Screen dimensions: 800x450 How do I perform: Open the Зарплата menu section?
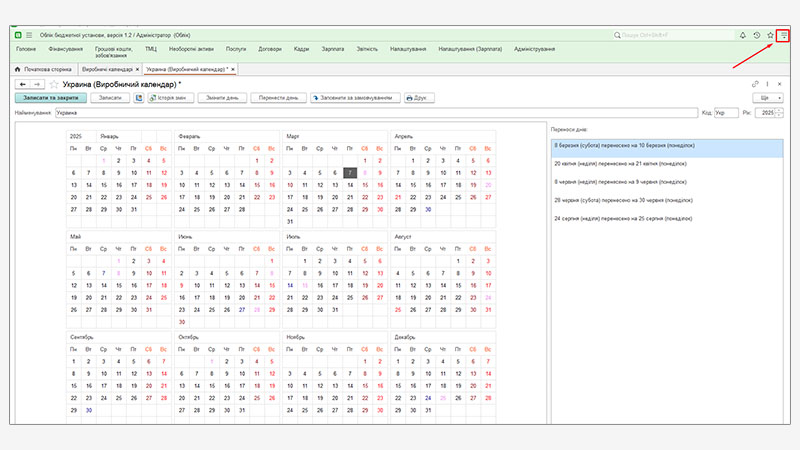pos(332,49)
